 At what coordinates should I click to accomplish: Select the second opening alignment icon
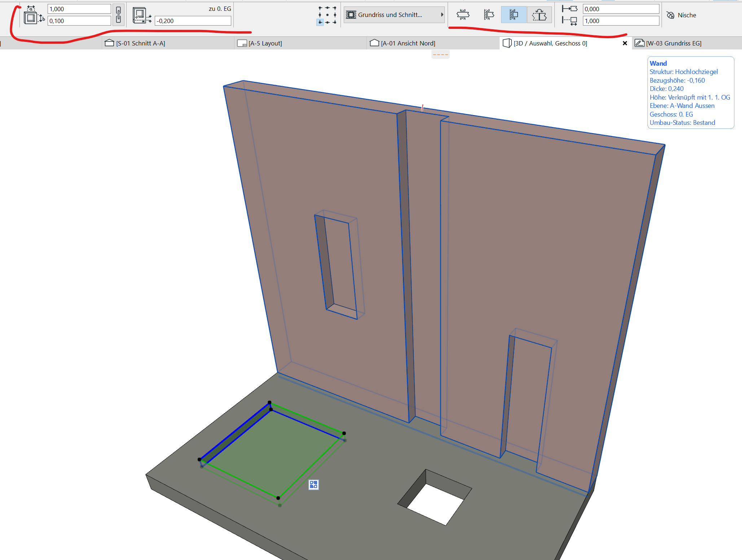pos(488,15)
